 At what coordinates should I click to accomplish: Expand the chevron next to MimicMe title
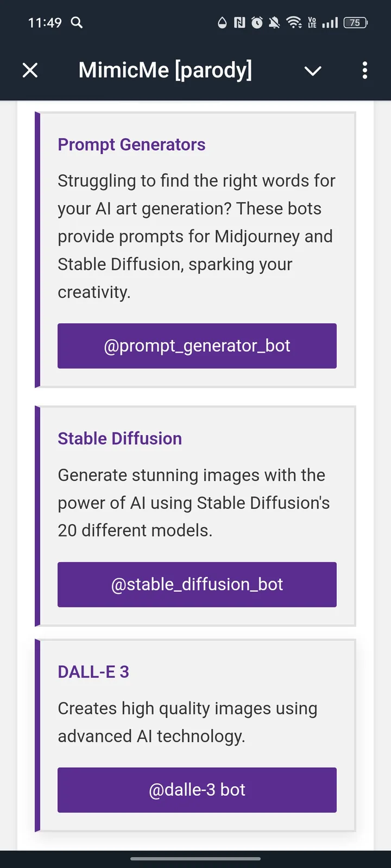(312, 71)
